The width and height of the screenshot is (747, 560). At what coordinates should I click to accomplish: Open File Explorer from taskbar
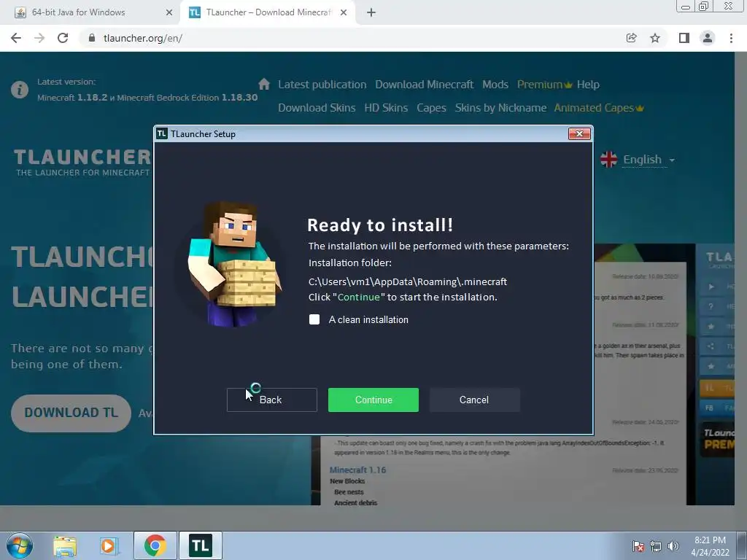[x=65, y=545]
